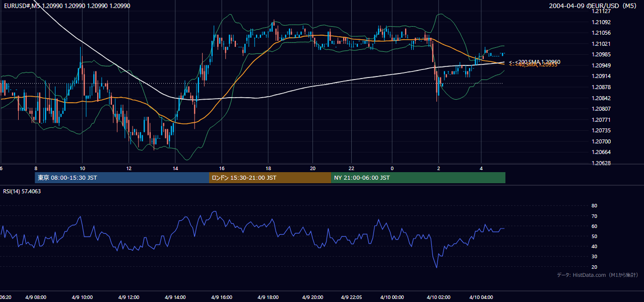This screenshot has height=302, width=644.
Task: Click the 4/9 16:00 date label
Action: (x=221, y=297)
